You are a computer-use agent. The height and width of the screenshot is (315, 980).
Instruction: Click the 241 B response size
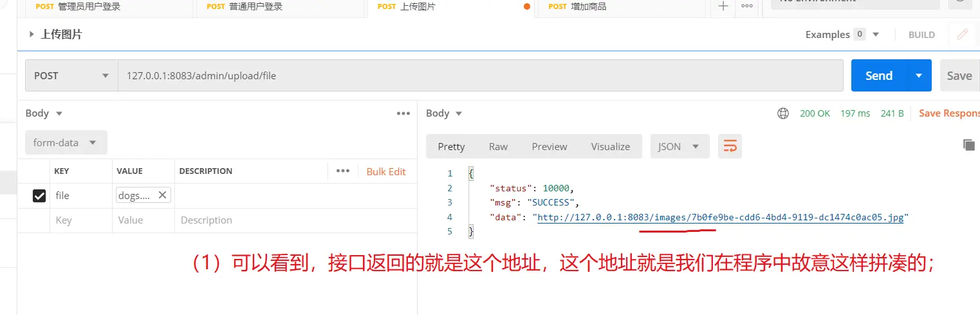tap(892, 113)
